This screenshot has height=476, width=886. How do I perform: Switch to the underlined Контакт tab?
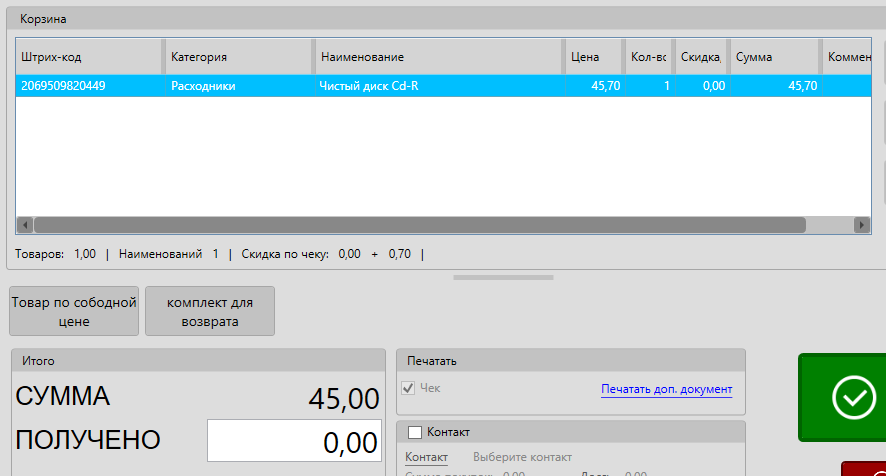[x=426, y=457]
